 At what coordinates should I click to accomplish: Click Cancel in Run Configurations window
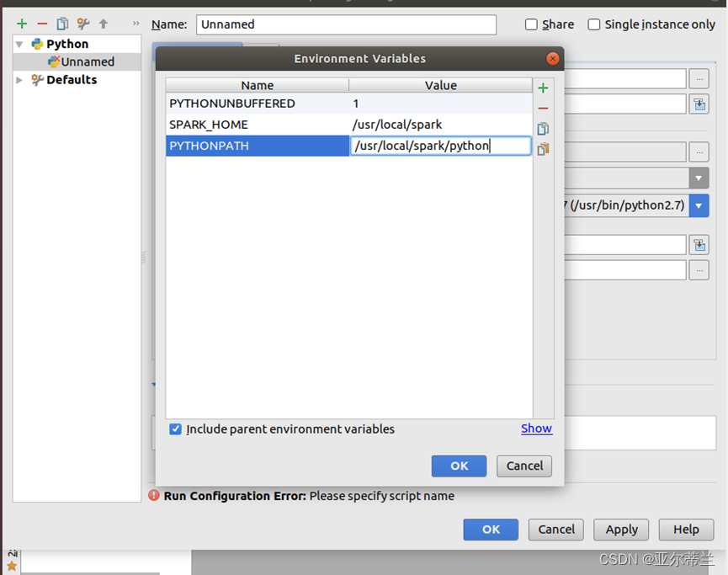tap(556, 530)
